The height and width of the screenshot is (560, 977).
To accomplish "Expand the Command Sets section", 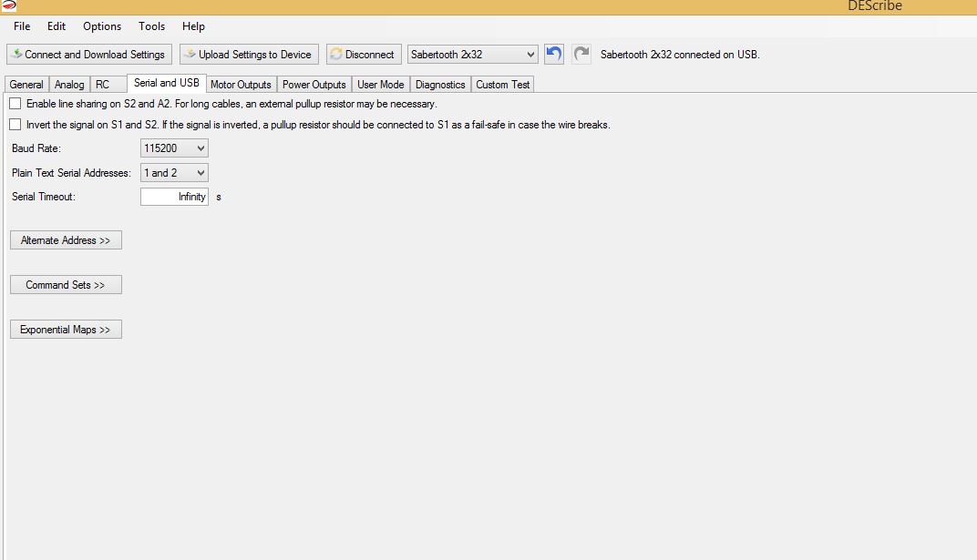I will tap(66, 285).
